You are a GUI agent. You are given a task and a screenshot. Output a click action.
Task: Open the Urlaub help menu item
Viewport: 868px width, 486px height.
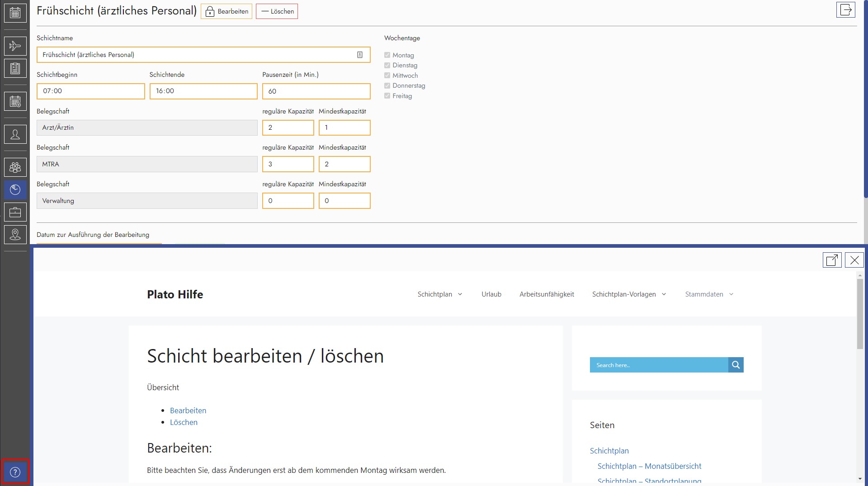[491, 294]
